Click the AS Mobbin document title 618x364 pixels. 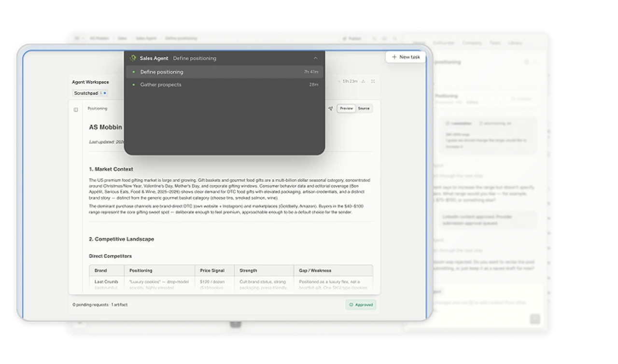click(x=106, y=127)
